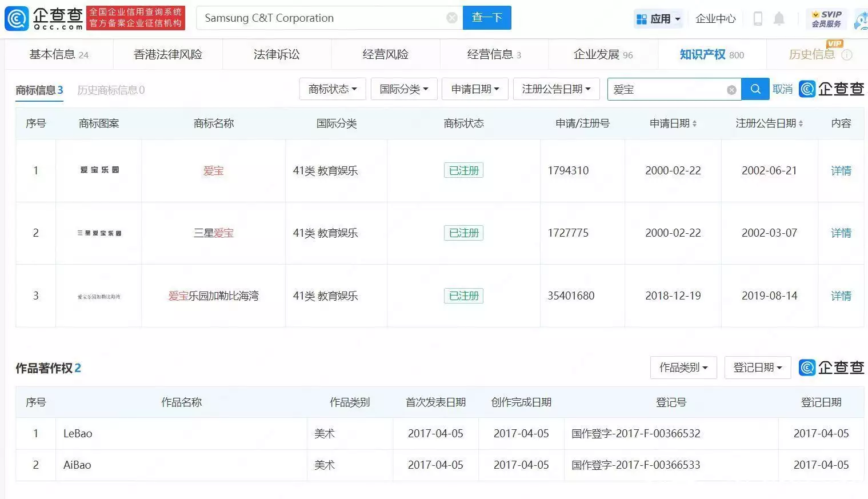Open 企业中心 link

(715, 18)
